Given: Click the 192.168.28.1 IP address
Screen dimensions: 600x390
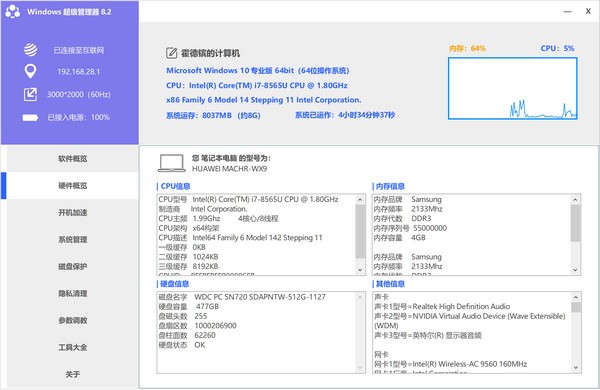Looking at the screenshot, I should tap(78, 72).
